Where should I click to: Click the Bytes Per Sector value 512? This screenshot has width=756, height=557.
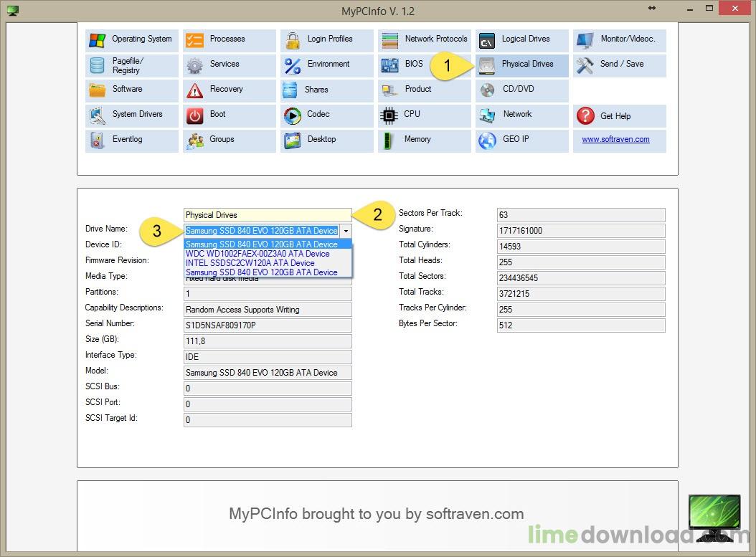click(581, 325)
